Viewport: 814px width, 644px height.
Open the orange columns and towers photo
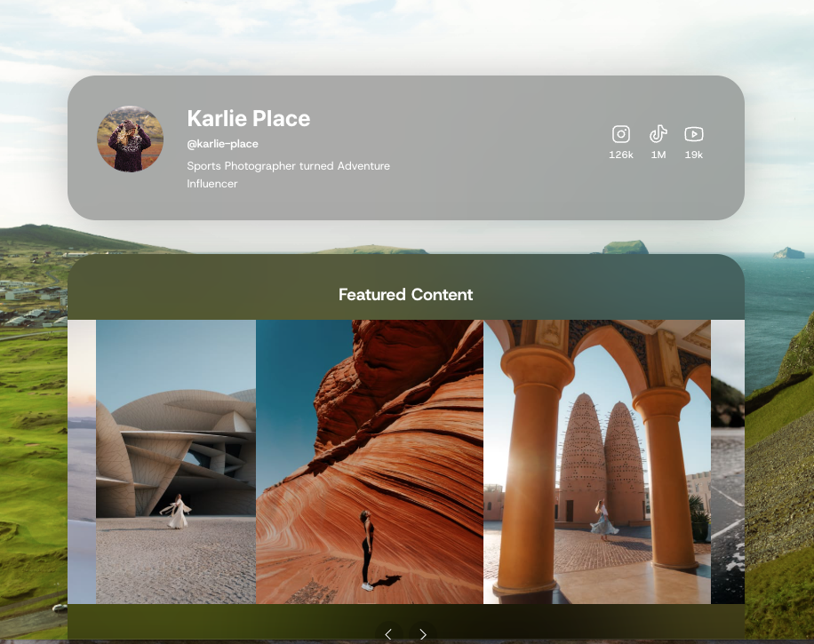(x=597, y=461)
